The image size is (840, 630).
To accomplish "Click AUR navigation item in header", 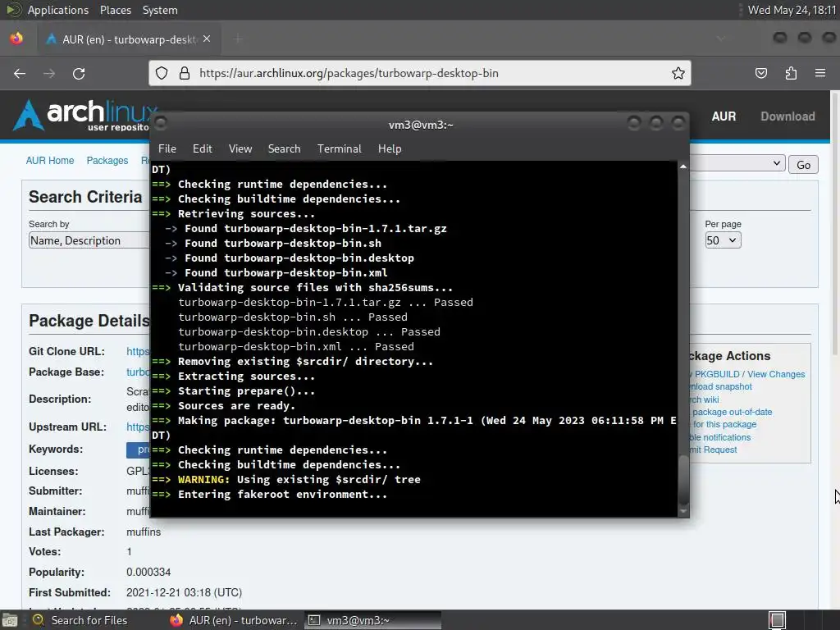I will (x=724, y=116).
